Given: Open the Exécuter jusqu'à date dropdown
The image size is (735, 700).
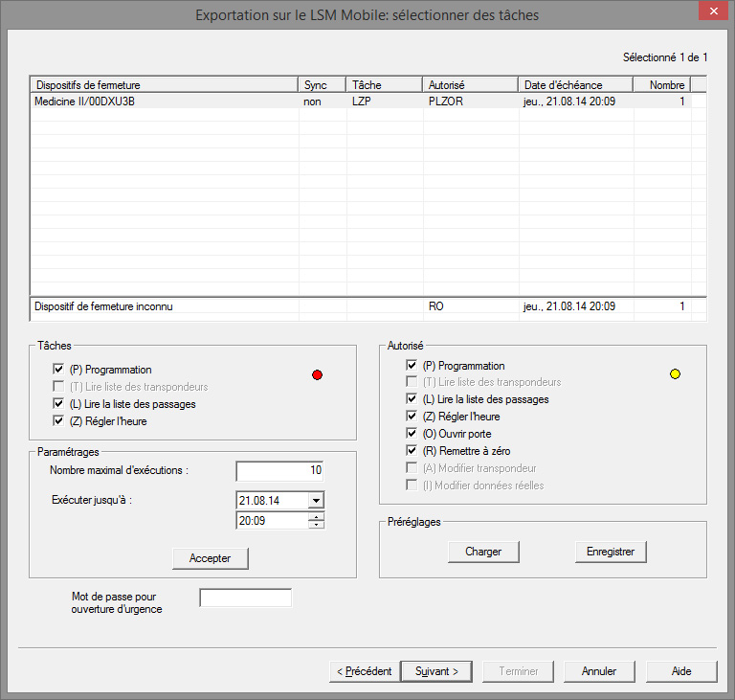Looking at the screenshot, I should (316, 500).
